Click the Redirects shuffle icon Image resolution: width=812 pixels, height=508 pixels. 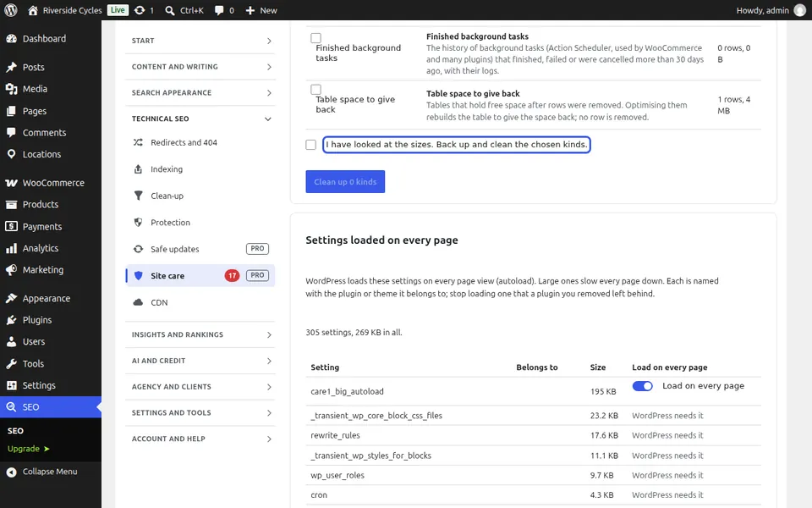(x=138, y=142)
